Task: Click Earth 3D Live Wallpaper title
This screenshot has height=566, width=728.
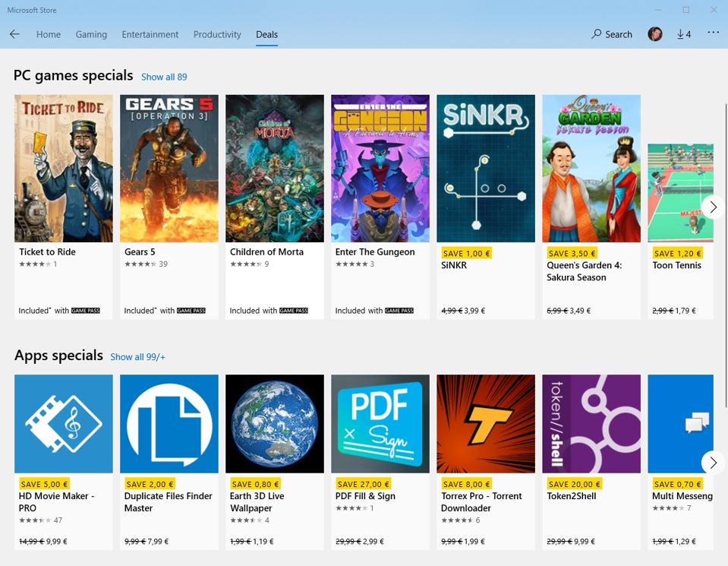Action: (257, 502)
